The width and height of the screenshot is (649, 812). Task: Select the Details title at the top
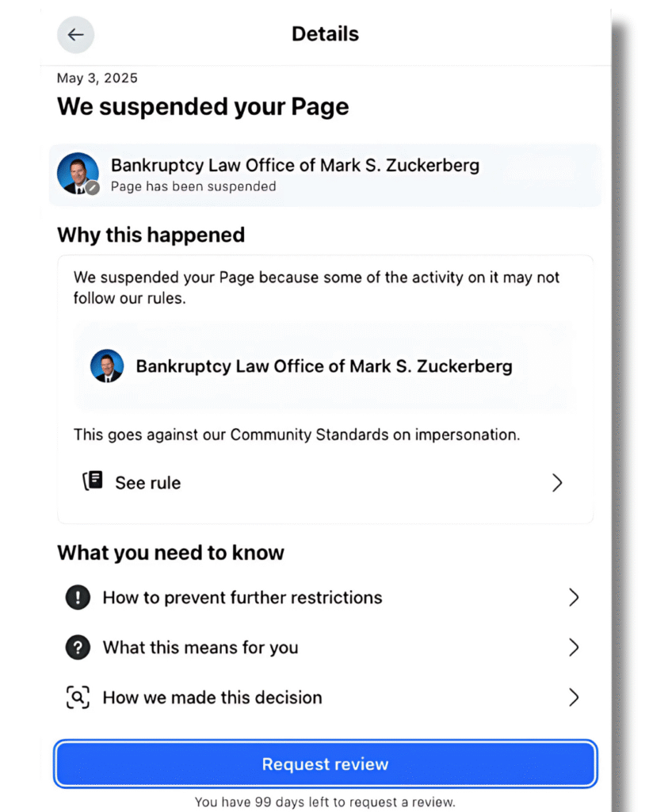pyautogui.click(x=324, y=34)
